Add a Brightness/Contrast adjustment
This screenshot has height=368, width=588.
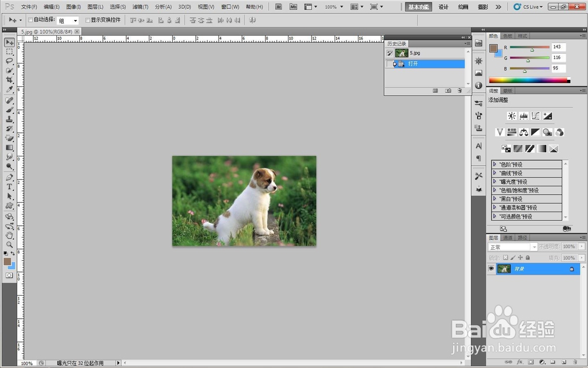coord(512,116)
